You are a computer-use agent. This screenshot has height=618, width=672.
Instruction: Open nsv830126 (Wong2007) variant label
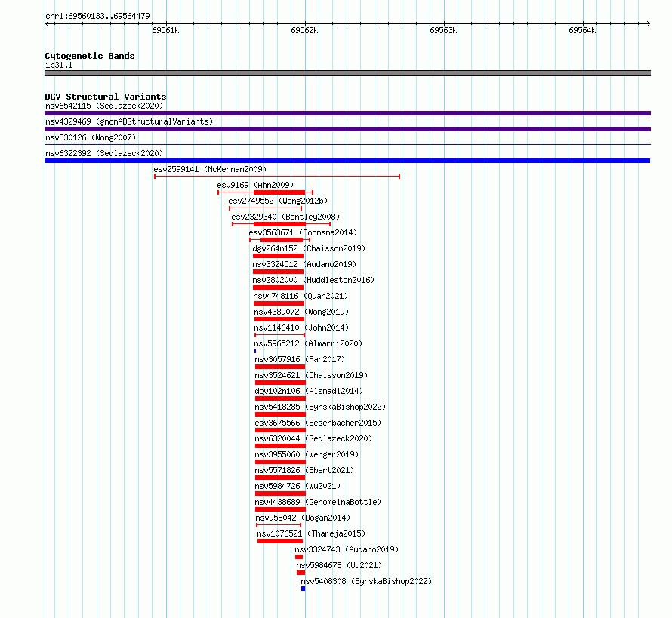(91, 137)
